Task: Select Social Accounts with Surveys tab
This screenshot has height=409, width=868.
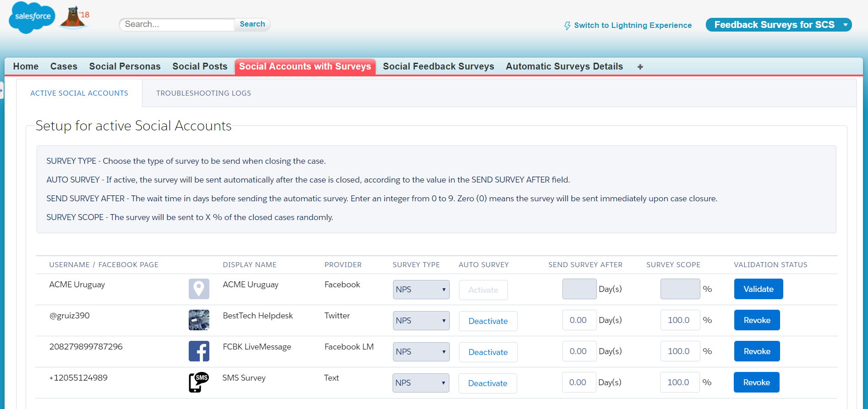Action: (305, 66)
